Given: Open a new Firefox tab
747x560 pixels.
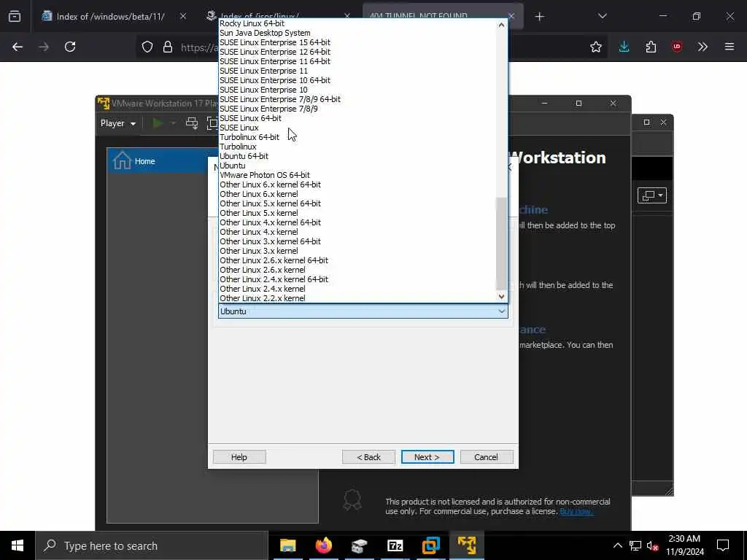Looking at the screenshot, I should coord(539,17).
